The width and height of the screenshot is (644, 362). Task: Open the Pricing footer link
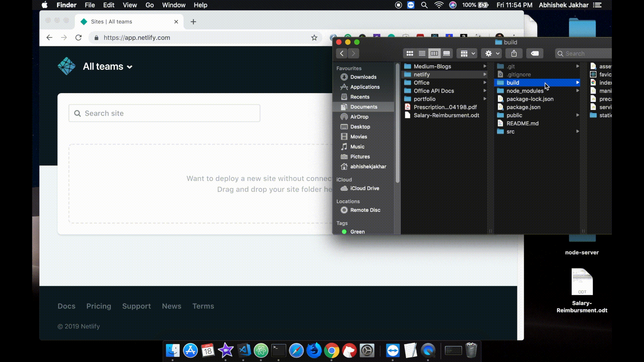[99, 306]
